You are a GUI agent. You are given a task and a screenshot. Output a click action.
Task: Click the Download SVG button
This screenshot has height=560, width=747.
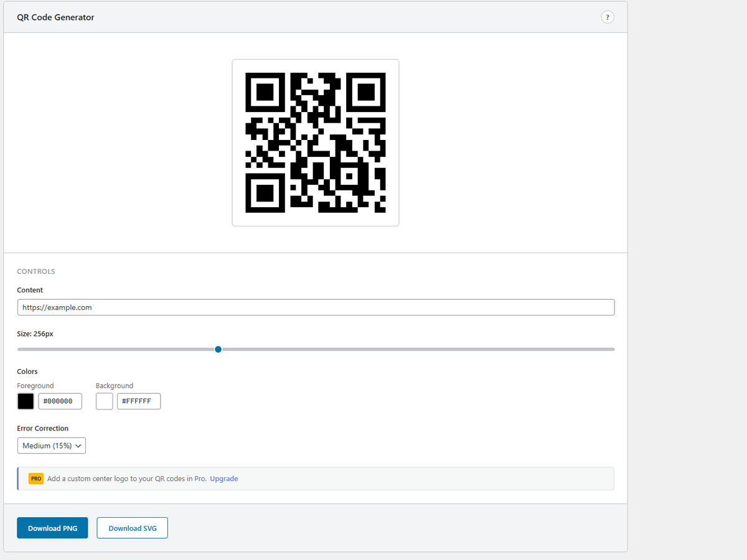tap(132, 528)
